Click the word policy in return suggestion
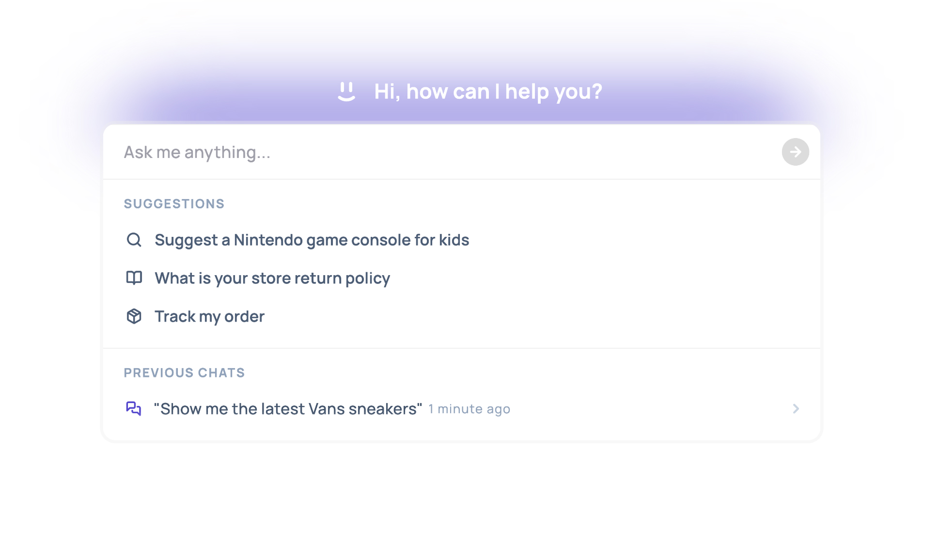The width and height of the screenshot is (939, 560). point(367,278)
